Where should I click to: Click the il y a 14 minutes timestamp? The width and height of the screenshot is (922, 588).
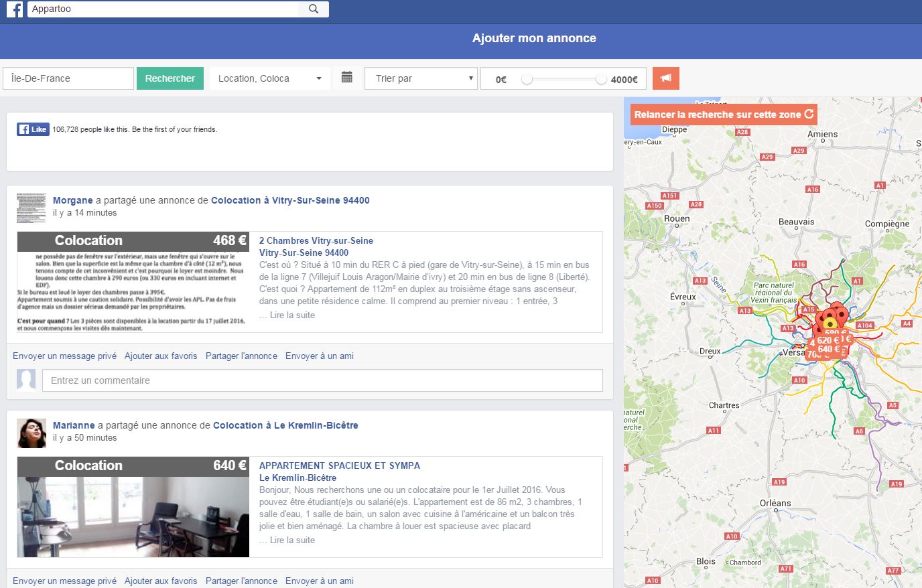(85, 213)
